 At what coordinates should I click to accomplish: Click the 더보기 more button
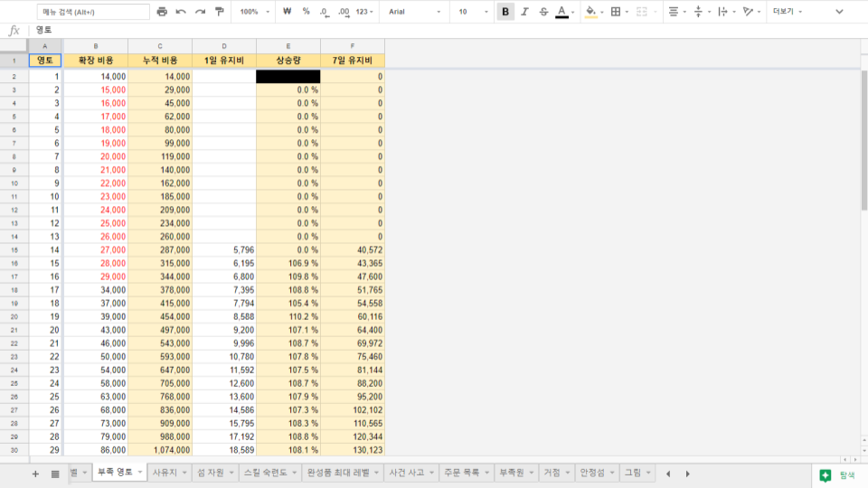pyautogui.click(x=783, y=12)
